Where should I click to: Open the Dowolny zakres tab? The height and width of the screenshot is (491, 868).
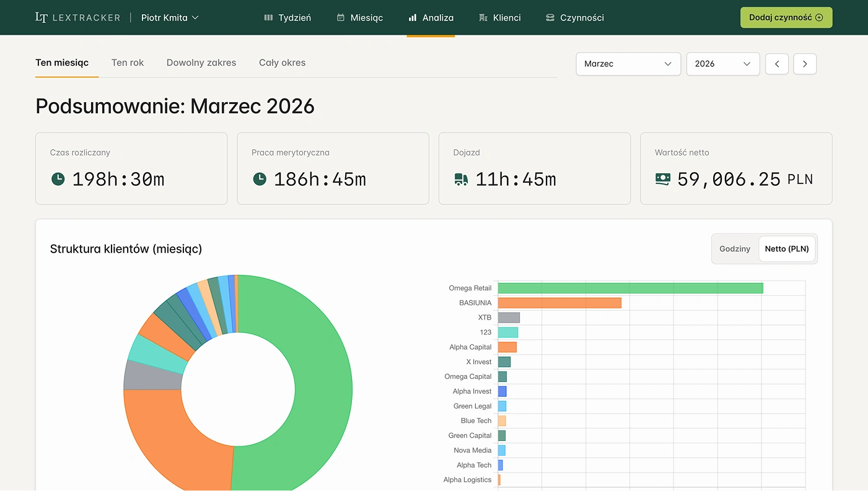(x=201, y=63)
